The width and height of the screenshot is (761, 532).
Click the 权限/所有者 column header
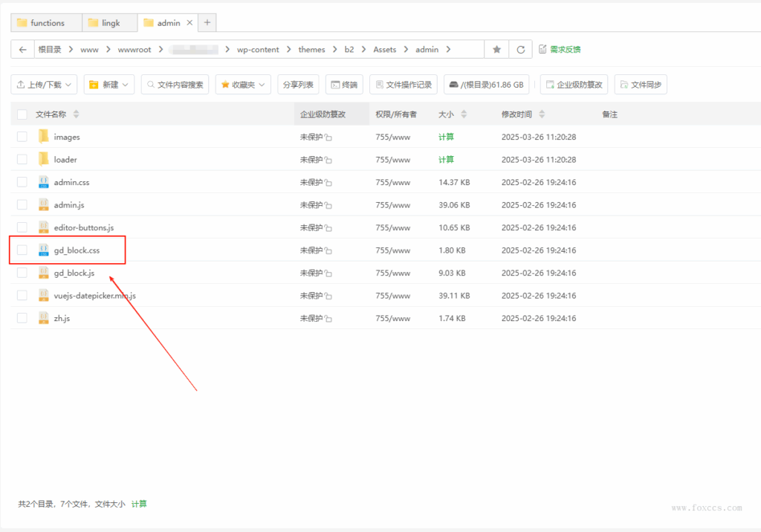[396, 114]
